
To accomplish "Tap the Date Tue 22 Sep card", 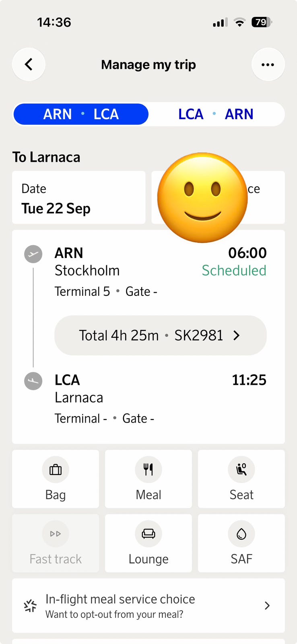I will pos(79,197).
